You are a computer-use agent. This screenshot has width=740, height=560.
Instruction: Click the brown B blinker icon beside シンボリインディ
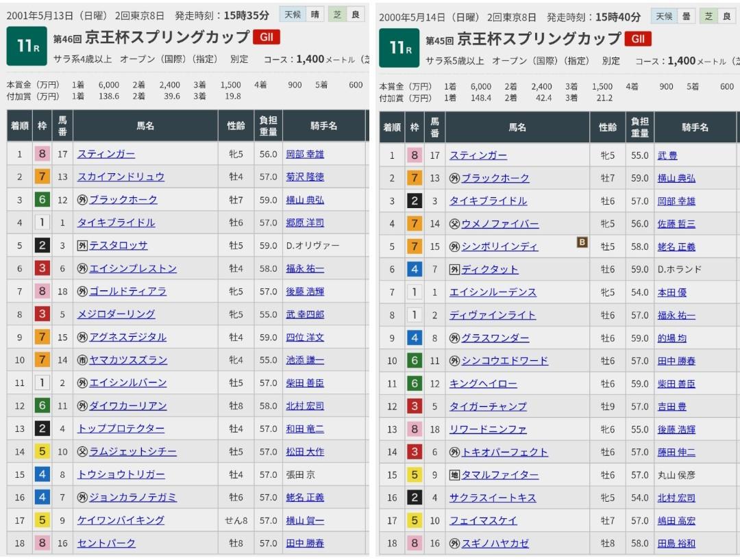[582, 242]
